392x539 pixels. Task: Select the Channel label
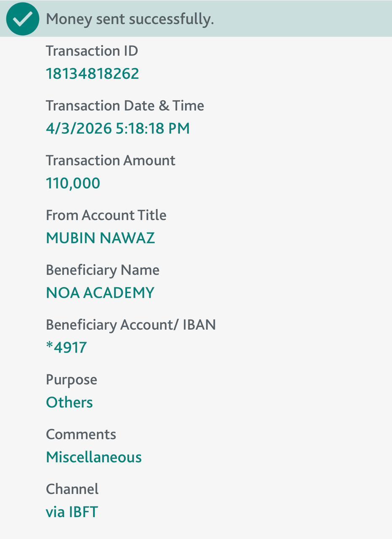point(72,489)
